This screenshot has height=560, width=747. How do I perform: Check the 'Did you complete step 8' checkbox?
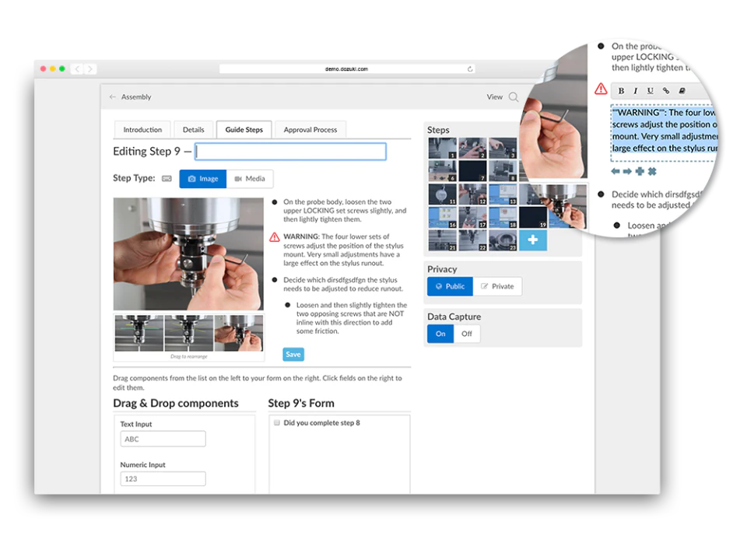click(277, 422)
